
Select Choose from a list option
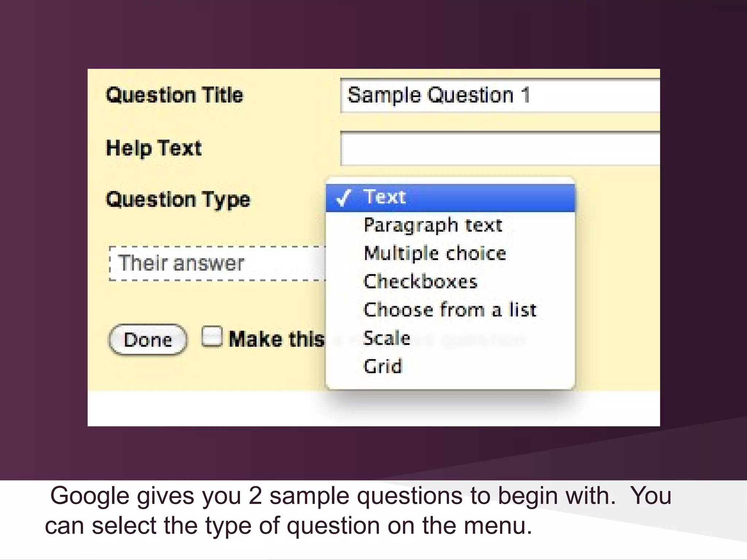[450, 310]
